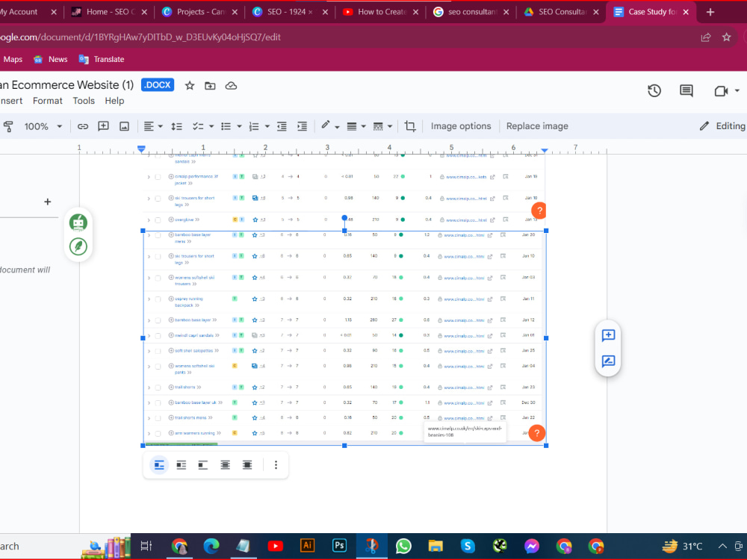The image size is (747, 560).
Task: Open the comment history icon
Action: pos(686,90)
